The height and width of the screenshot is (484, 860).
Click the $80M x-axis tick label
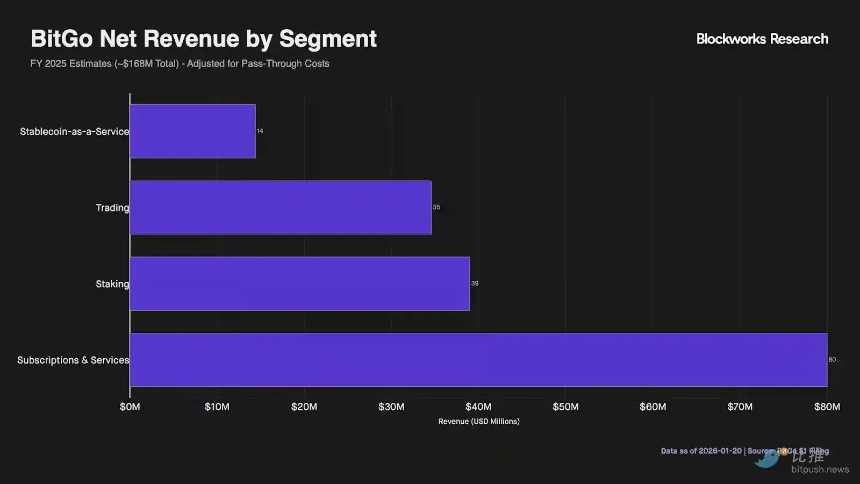point(826,406)
